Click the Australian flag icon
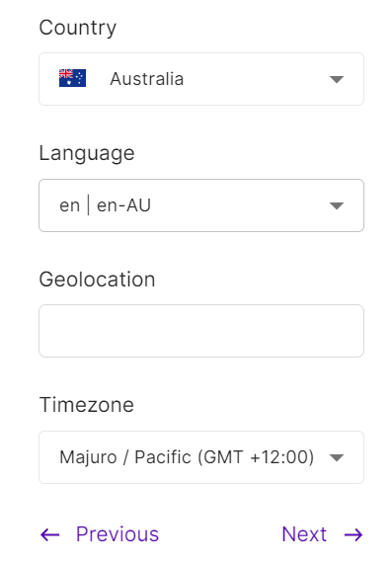Viewport: 392px width, 564px height. pos(72,78)
